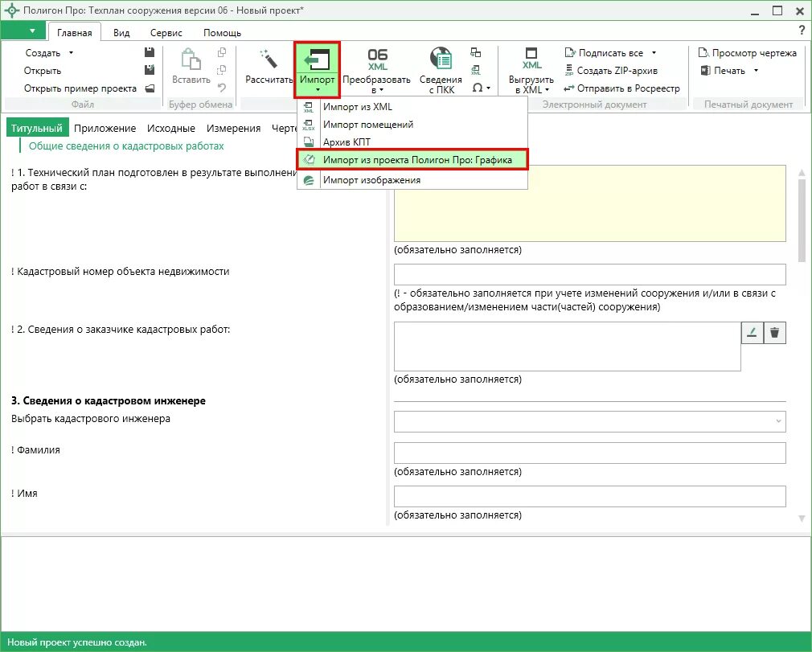812x652 pixels.
Task: Click Отправить в Росреестр
Action: [x=622, y=88]
